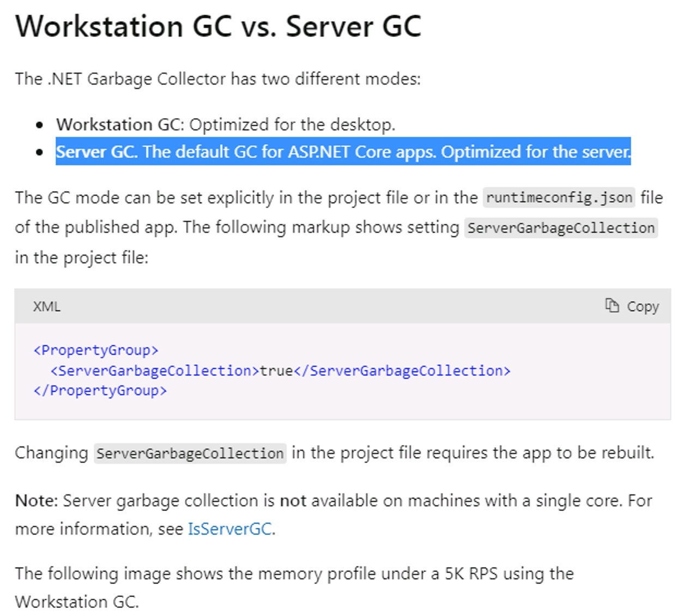Click 'ServerGarbageCollection' code after the word 'Changing'
Viewport: 679px width, 616px height.
click(190, 453)
